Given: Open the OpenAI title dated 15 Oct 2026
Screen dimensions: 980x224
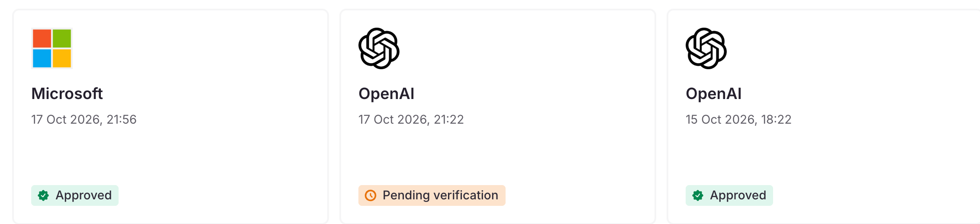Looking at the screenshot, I should tap(714, 93).
